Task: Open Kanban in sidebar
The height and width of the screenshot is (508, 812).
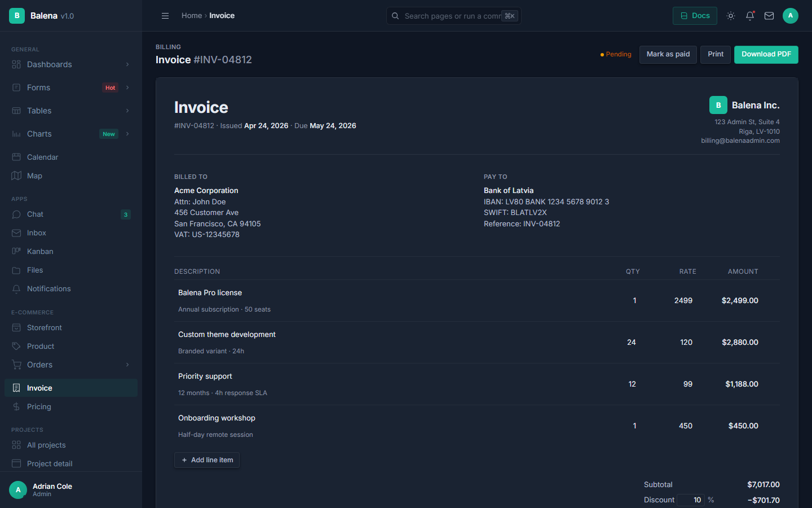Action: (71, 251)
